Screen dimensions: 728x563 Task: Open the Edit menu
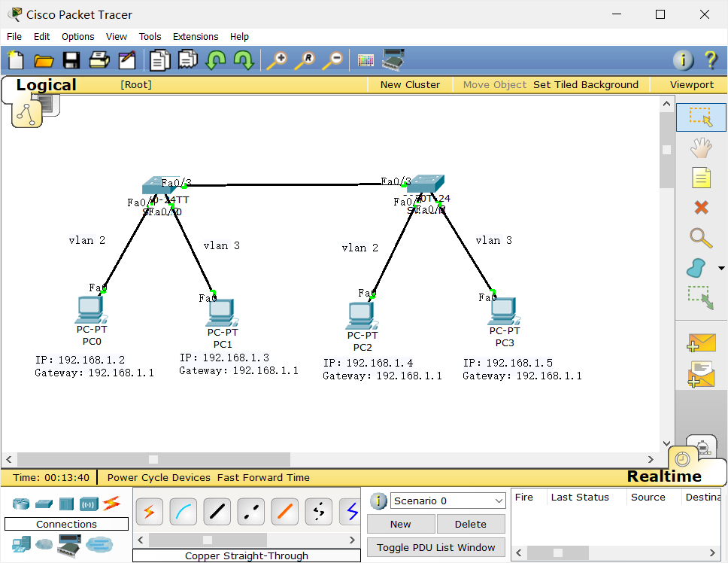coord(42,37)
